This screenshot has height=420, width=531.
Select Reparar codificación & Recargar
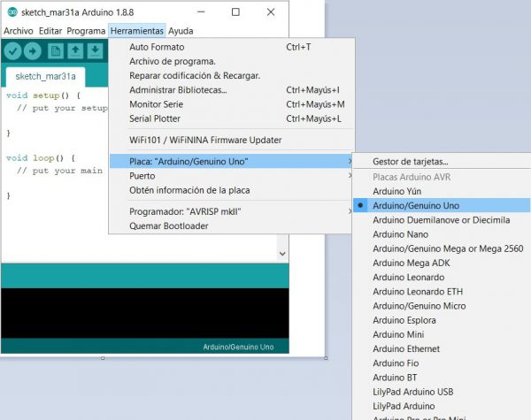pyautogui.click(x=232, y=75)
